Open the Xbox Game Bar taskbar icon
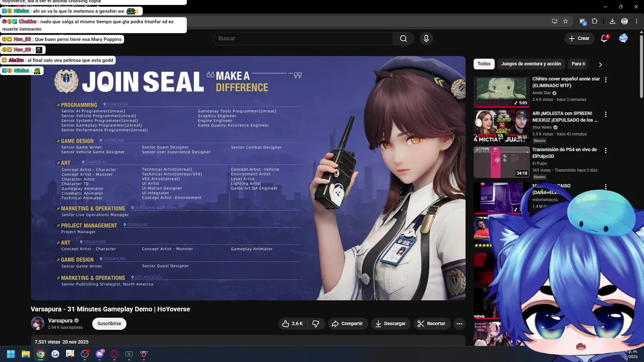 pos(129,354)
